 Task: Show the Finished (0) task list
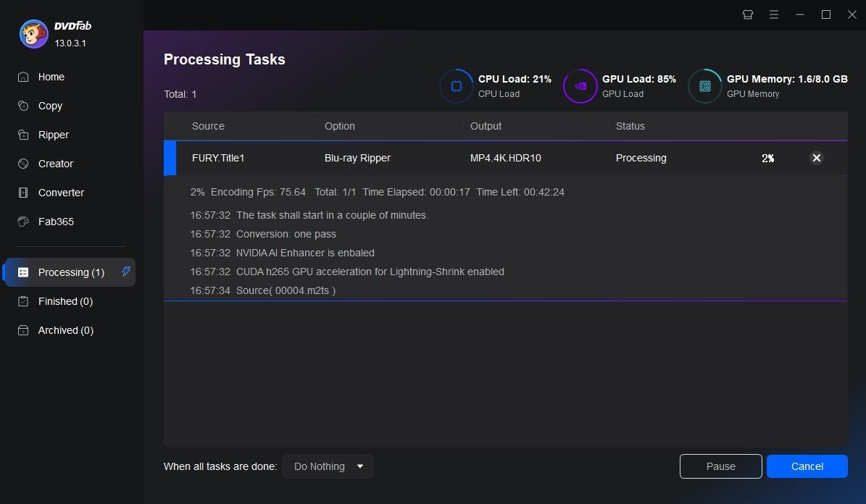coord(65,301)
